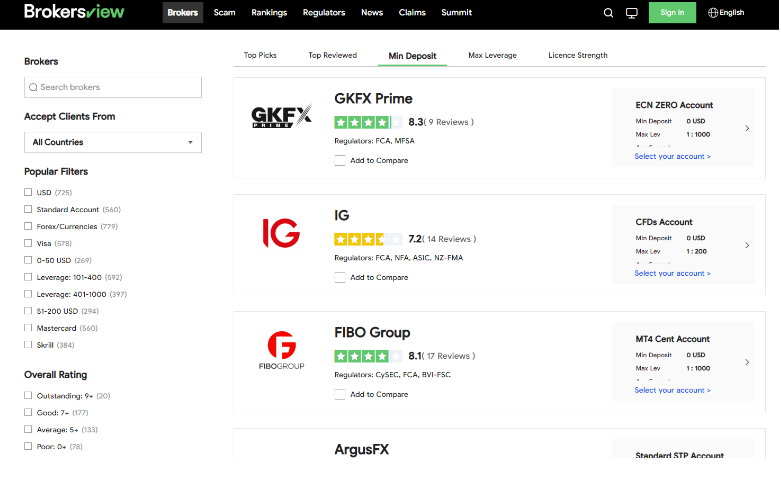This screenshot has width=781, height=479.
Task: Click the search icon in brokers field
Action: click(33, 87)
